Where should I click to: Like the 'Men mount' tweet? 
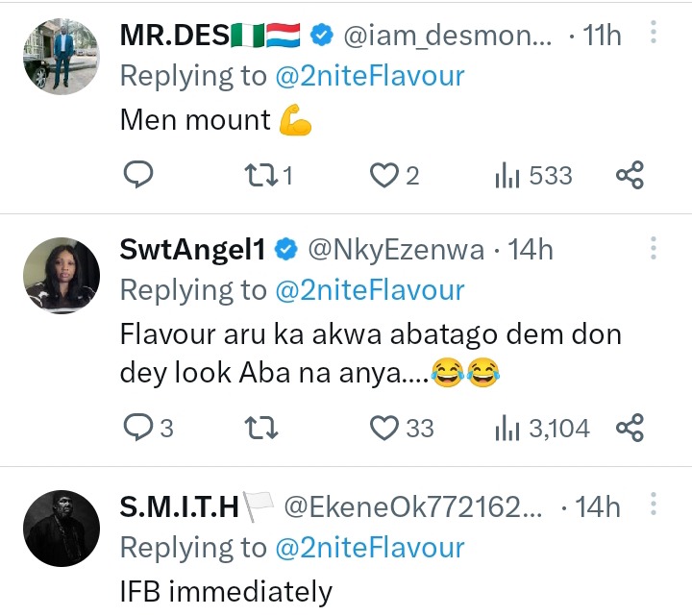click(384, 175)
